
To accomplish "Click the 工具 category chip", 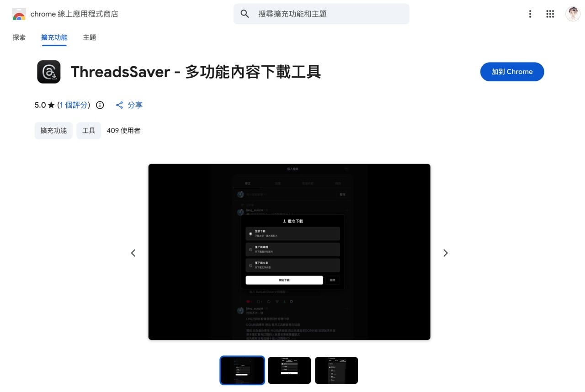I will (89, 131).
